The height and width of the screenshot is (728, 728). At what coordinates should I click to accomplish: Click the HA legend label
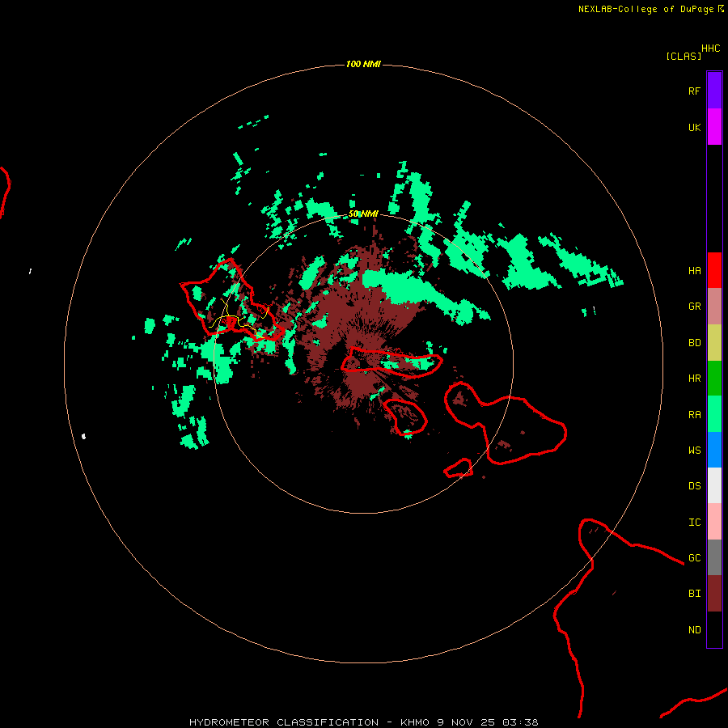tap(694, 271)
